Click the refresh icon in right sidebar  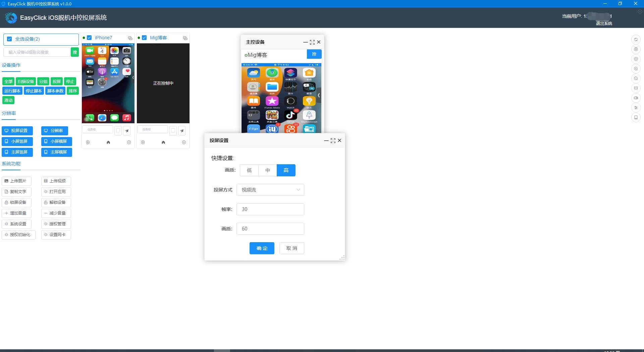tap(636, 40)
